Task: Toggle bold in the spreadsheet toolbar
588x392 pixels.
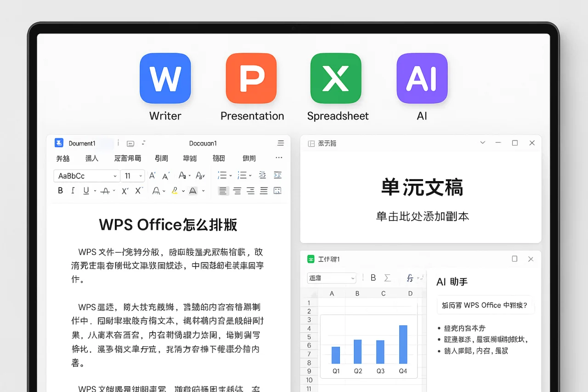Action: (x=373, y=278)
